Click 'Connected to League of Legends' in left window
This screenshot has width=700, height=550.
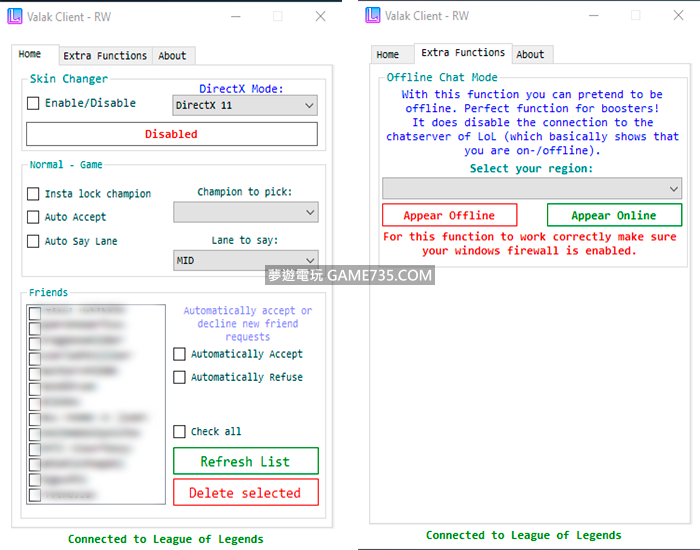click(166, 539)
